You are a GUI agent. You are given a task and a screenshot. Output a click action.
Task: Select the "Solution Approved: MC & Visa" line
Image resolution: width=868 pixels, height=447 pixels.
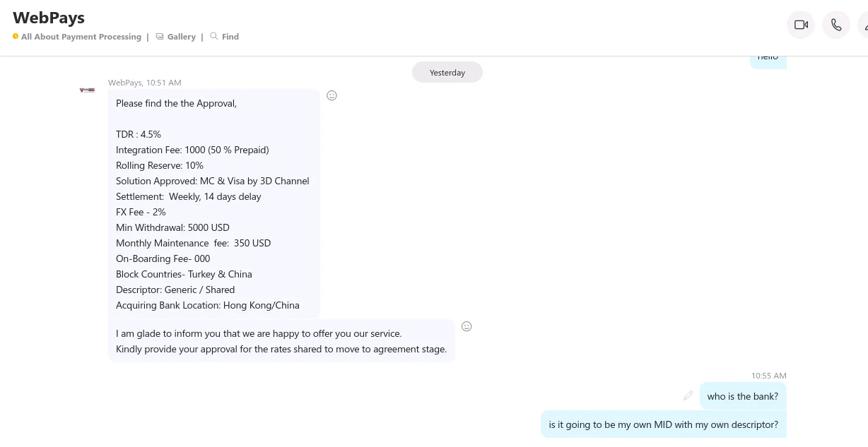(x=213, y=181)
